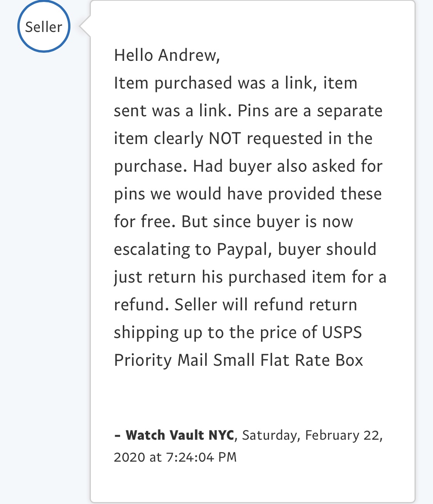Image resolution: width=433 pixels, height=504 pixels.
Task: Select the word "NOT" in the message
Action: [x=225, y=138]
